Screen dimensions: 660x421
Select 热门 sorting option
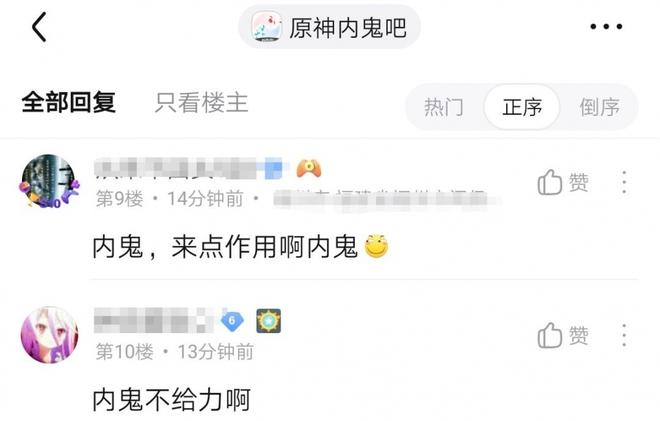(444, 107)
